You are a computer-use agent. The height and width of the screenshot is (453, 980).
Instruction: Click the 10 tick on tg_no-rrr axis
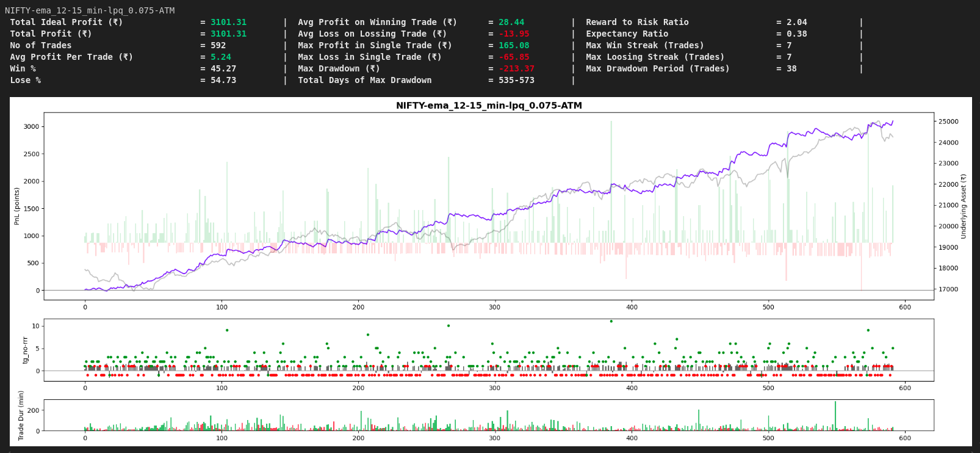coord(35,326)
